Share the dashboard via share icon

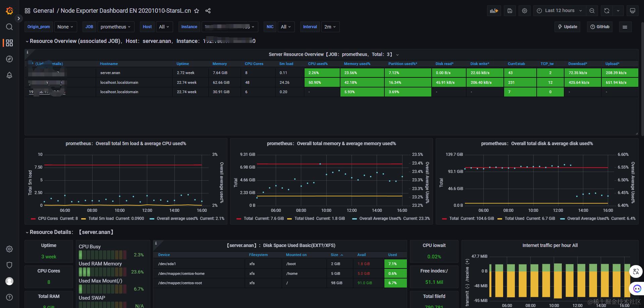(x=208, y=11)
